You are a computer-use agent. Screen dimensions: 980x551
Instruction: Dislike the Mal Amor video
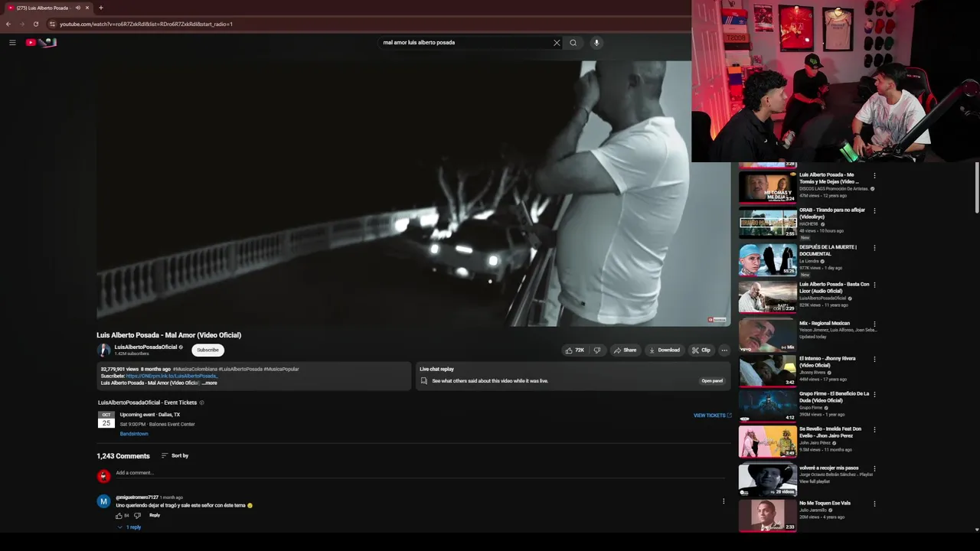(x=597, y=350)
